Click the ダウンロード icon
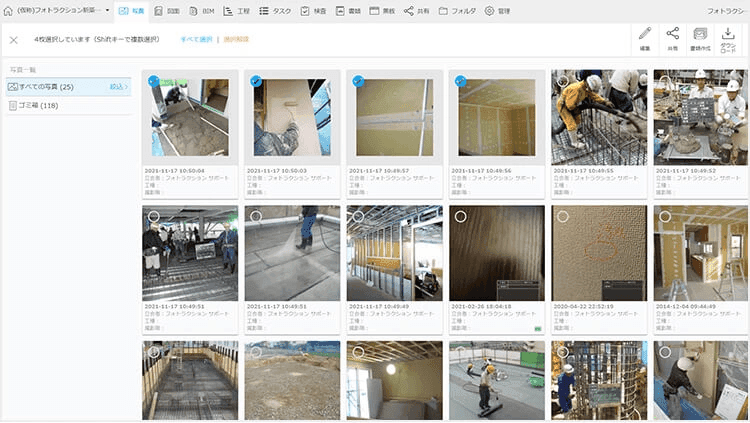The height and width of the screenshot is (423, 750). (x=728, y=33)
